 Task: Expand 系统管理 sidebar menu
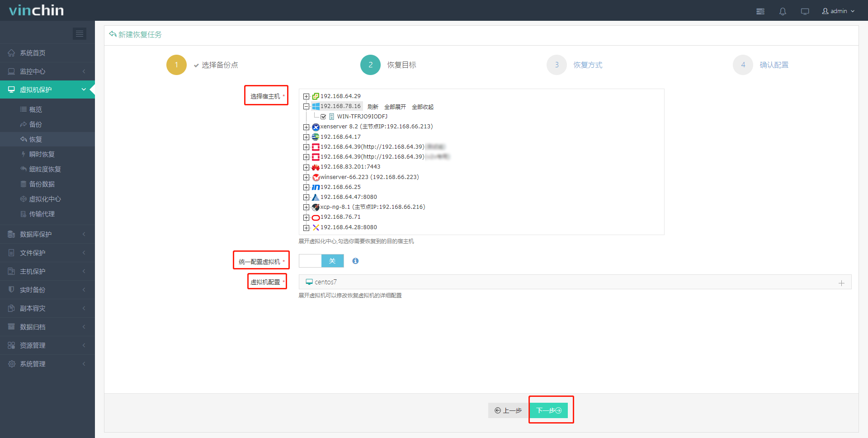(47, 364)
